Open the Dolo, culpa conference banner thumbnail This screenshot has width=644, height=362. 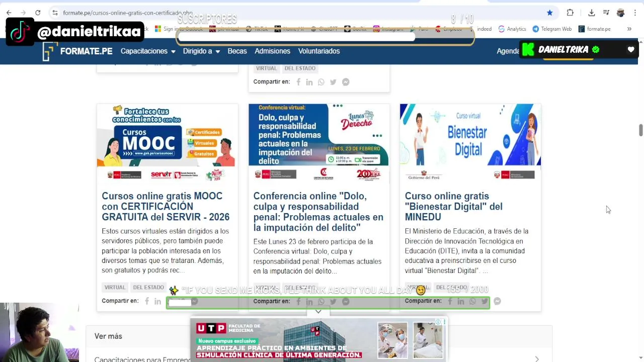[319, 143]
